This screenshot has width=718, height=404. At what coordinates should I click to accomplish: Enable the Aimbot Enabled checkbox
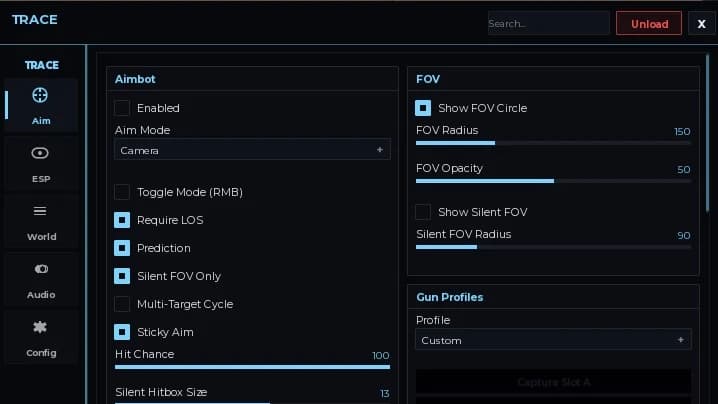(x=122, y=108)
